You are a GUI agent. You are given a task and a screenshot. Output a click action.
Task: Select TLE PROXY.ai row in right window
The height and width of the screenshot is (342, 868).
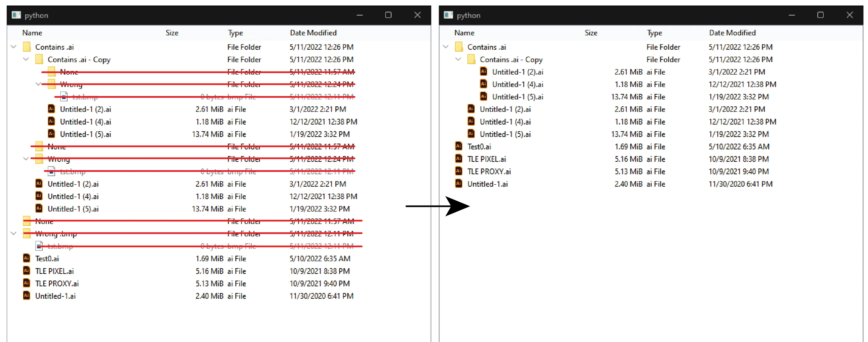[489, 171]
